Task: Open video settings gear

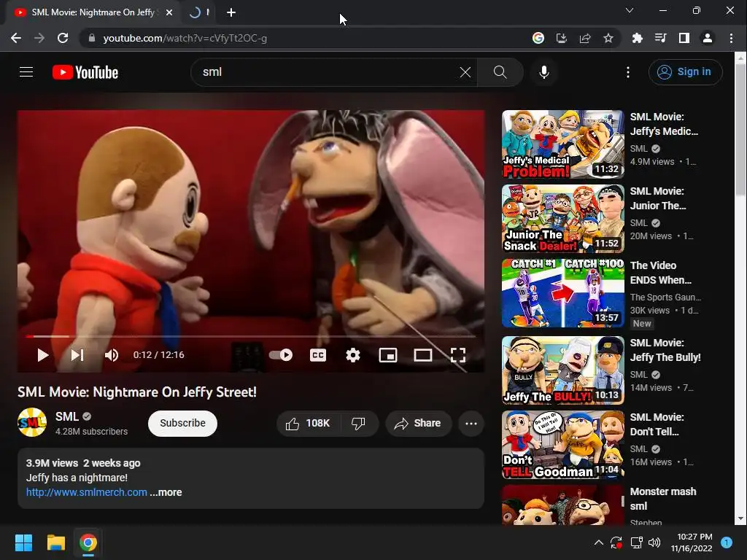Action: [x=352, y=355]
